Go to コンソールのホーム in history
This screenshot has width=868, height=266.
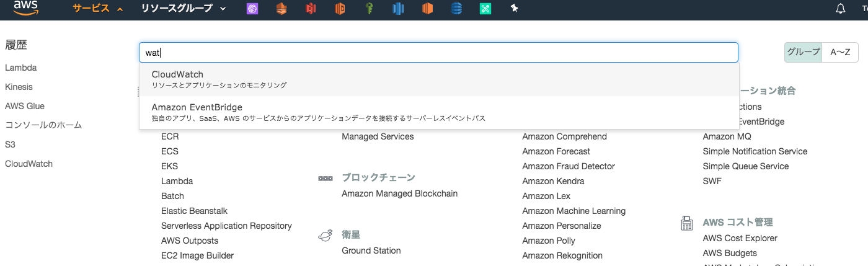(43, 125)
